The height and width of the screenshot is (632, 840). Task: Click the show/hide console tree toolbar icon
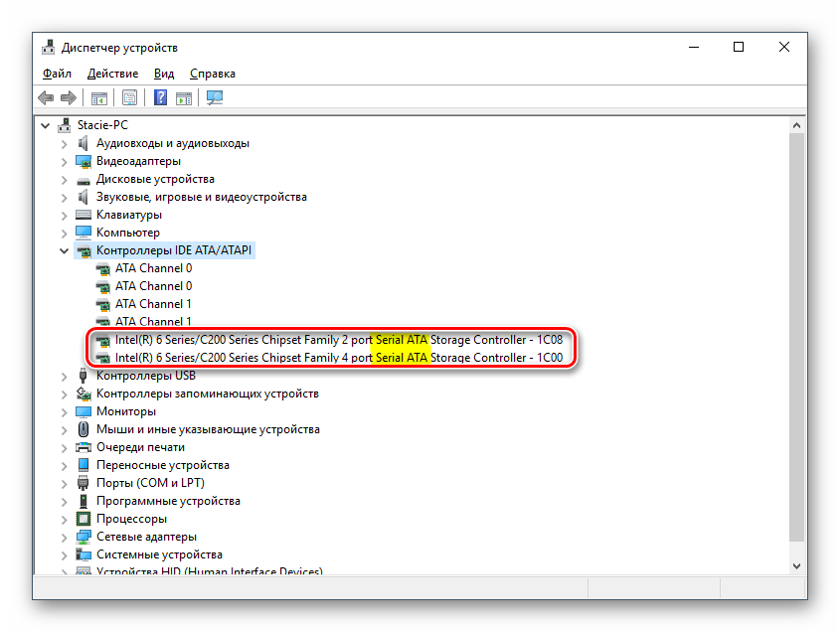click(99, 98)
